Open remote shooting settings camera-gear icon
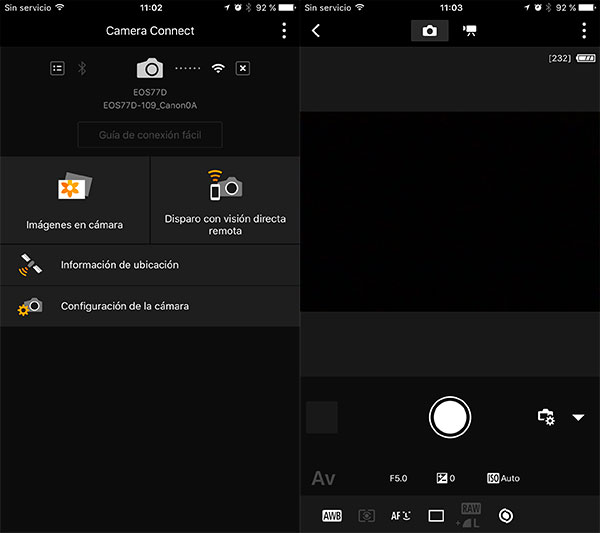The height and width of the screenshot is (533, 600). click(546, 417)
